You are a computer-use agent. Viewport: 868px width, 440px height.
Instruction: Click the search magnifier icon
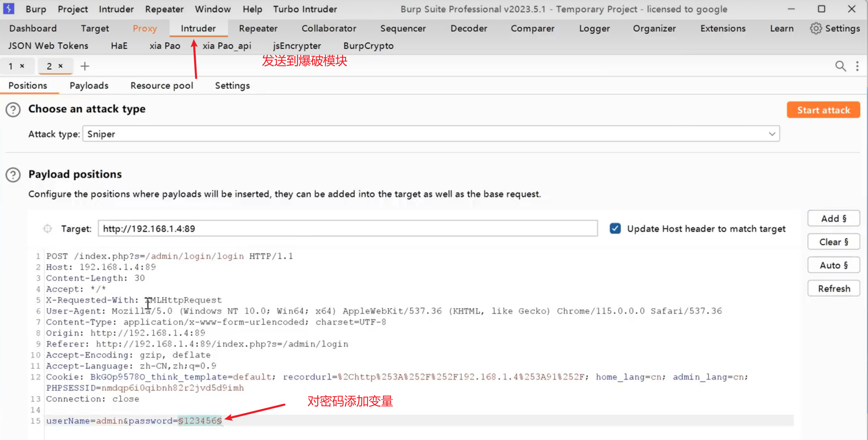[840, 66]
